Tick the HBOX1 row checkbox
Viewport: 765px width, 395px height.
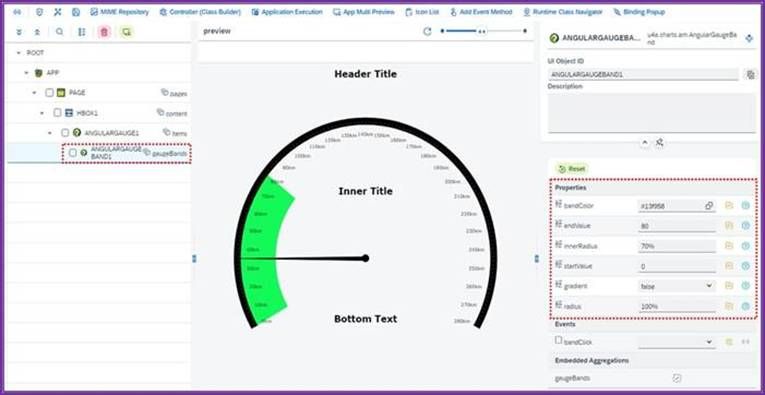[x=57, y=113]
